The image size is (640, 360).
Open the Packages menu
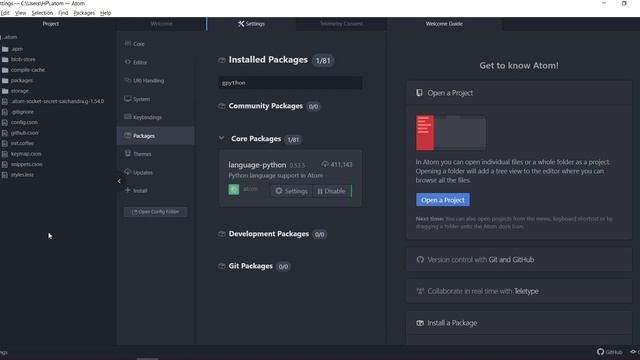84,13
